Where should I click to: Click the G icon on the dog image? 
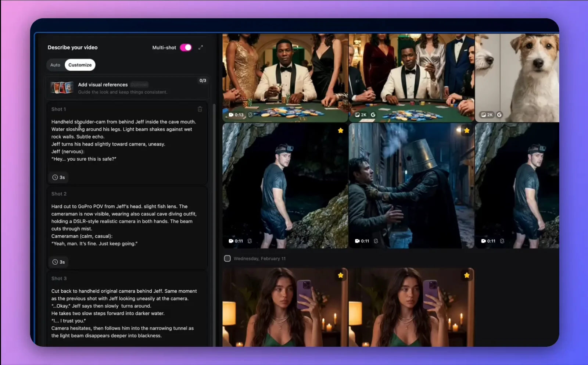[x=499, y=115]
